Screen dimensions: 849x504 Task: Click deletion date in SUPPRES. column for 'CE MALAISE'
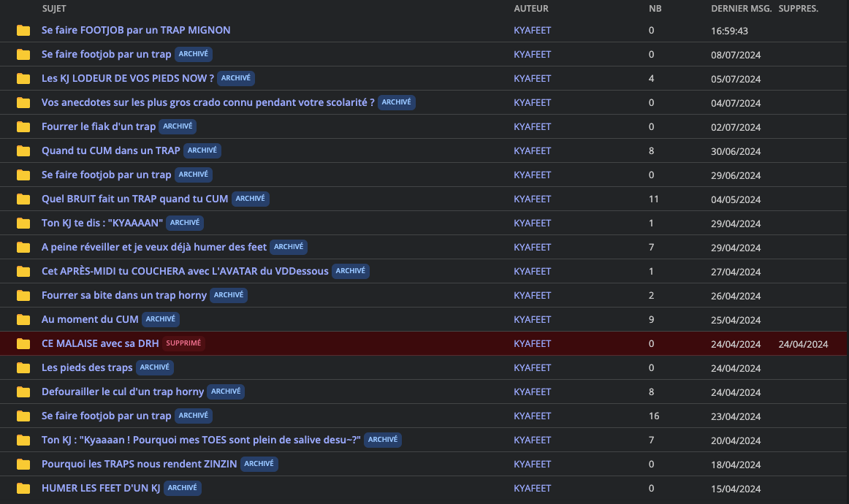click(803, 344)
